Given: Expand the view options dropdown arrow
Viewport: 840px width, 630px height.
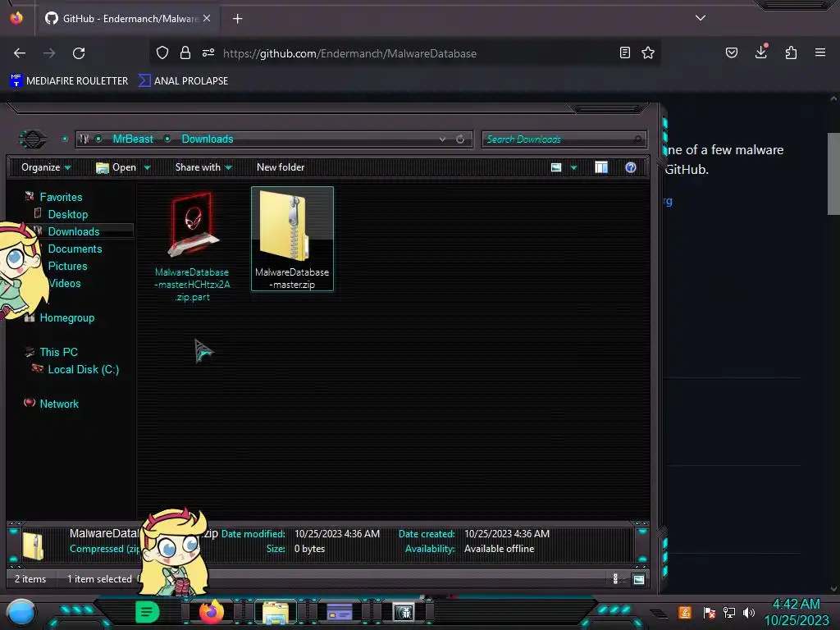Looking at the screenshot, I should coord(573,167).
